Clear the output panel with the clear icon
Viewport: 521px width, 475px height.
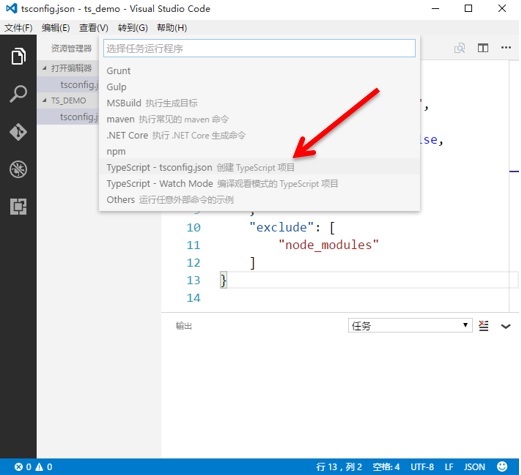click(x=483, y=326)
